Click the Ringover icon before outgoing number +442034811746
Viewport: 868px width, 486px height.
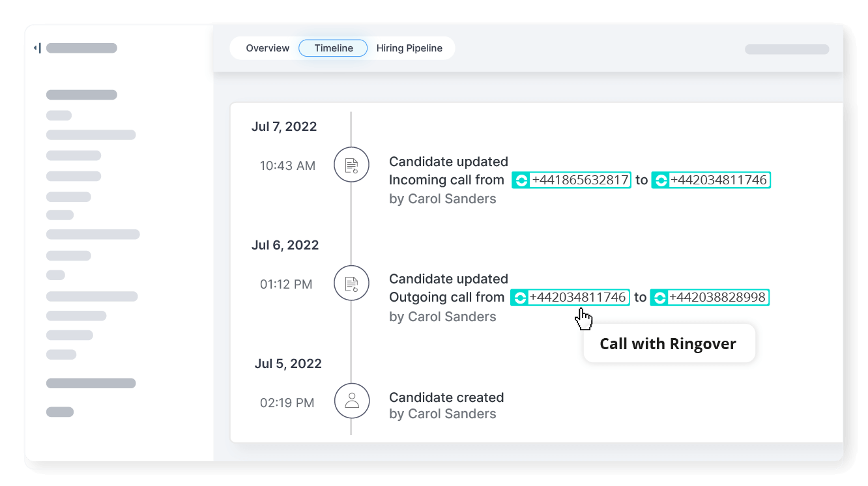pos(519,297)
